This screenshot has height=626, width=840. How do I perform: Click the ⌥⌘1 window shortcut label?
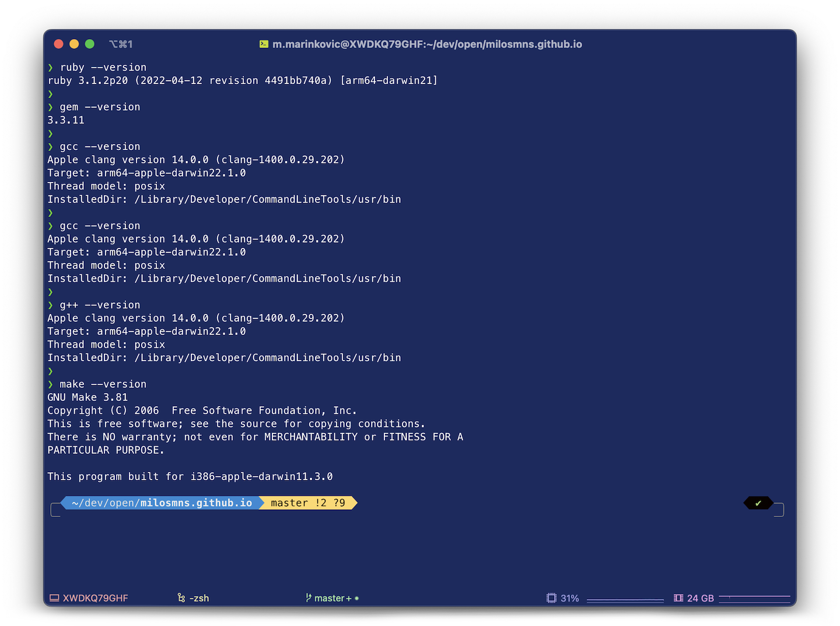coord(121,44)
